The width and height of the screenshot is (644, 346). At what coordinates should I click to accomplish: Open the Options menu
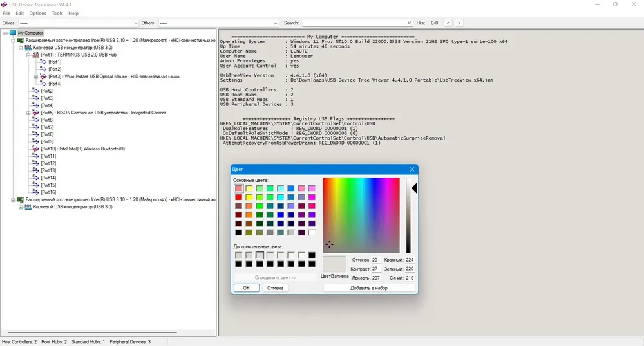point(38,13)
